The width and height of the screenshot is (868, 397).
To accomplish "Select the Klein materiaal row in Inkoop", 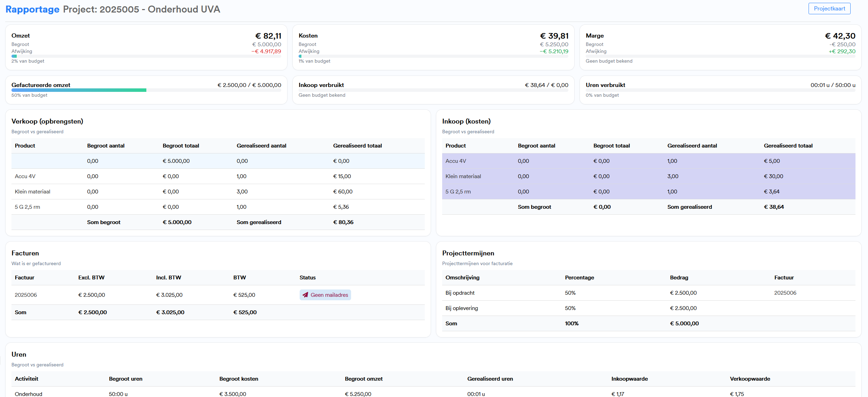I will point(463,176).
